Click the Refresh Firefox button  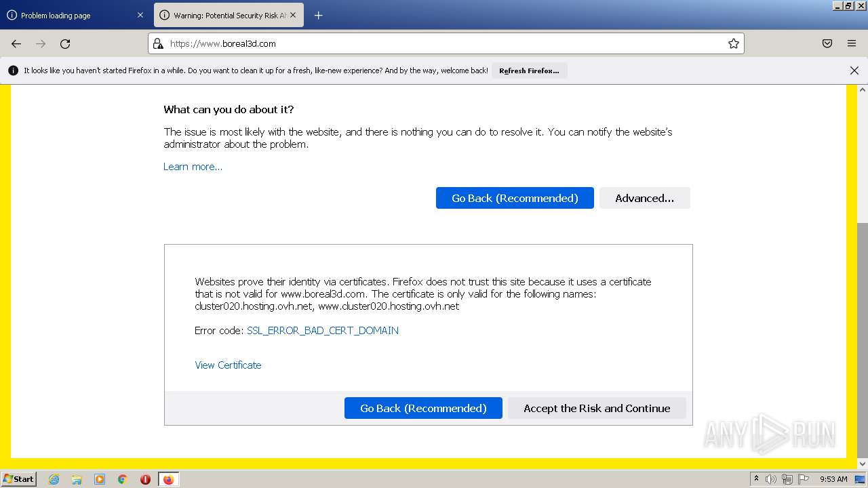(x=529, y=70)
